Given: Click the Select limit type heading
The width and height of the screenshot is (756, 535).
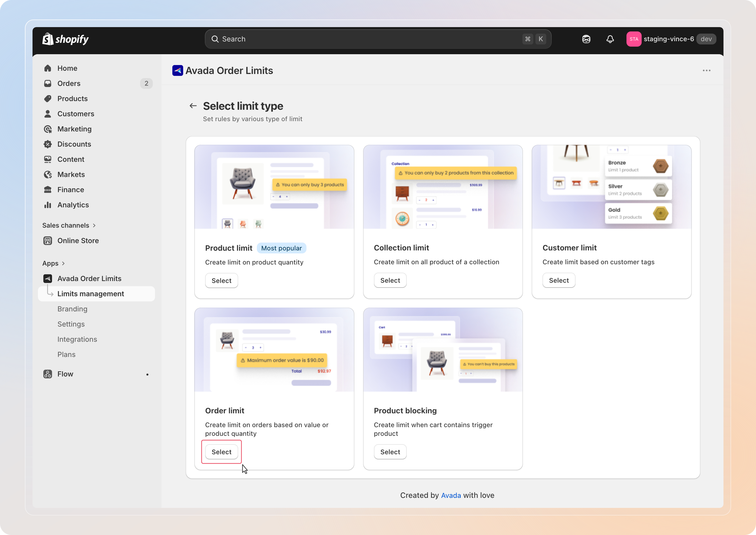Looking at the screenshot, I should [x=243, y=106].
